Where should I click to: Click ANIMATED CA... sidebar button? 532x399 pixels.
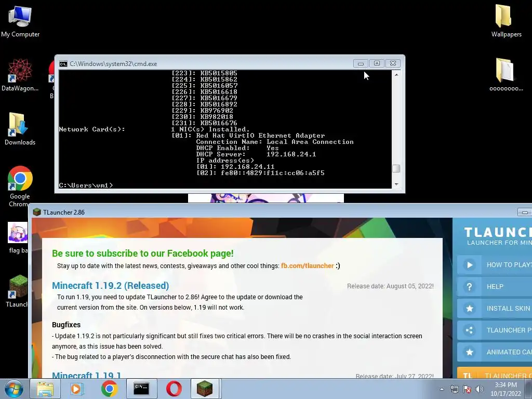click(495, 352)
